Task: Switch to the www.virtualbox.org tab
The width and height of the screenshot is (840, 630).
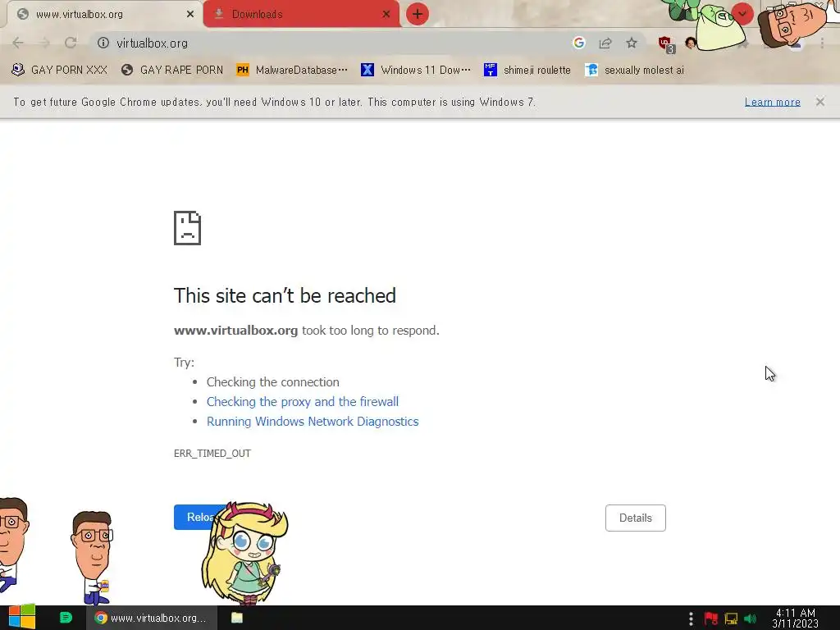Action: click(102, 14)
